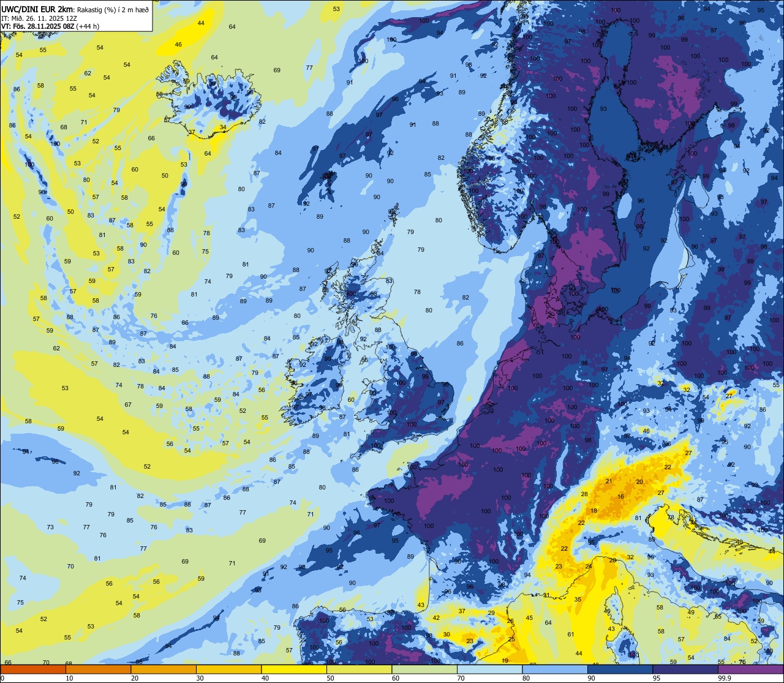The width and height of the screenshot is (784, 683).
Task: Click the 0–10 dark orange legend swatch
Action: coord(34,669)
